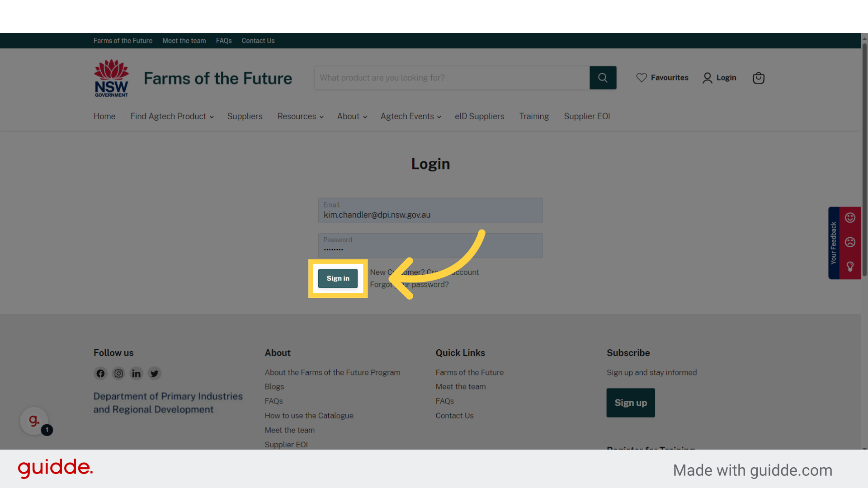This screenshot has height=488, width=868.
Task: Click the Sign in button
Action: click(338, 278)
